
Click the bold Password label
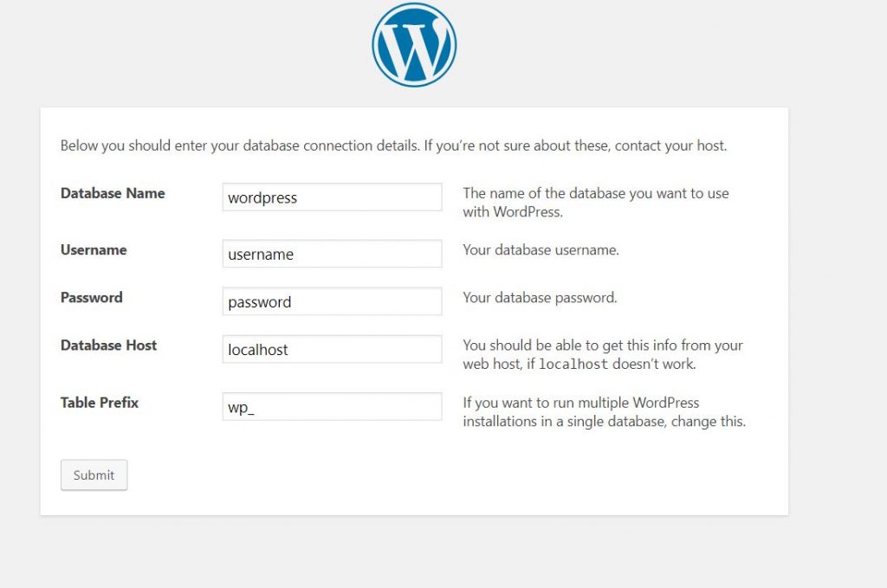point(91,297)
